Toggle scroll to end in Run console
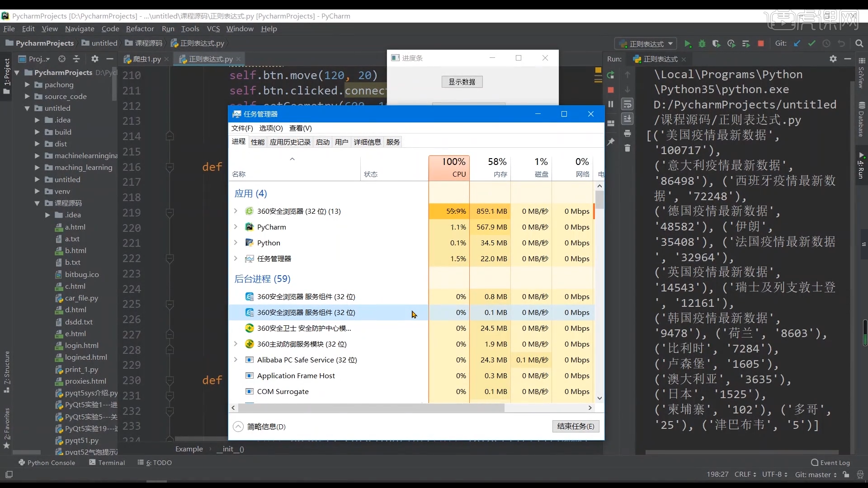Viewport: 868px width, 488px height. (x=627, y=119)
